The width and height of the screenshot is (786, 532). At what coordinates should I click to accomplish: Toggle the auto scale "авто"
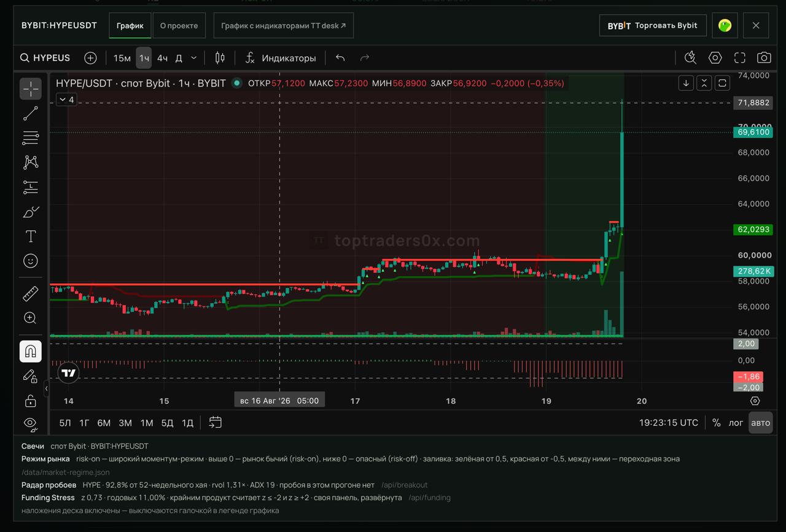pyautogui.click(x=760, y=423)
